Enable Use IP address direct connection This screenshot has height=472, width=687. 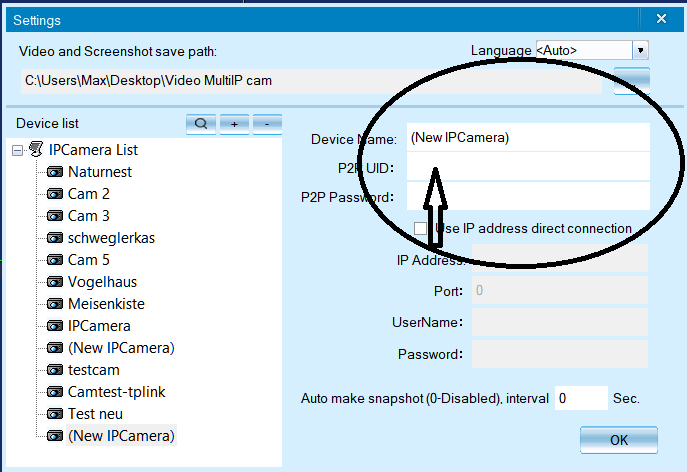tap(421, 229)
